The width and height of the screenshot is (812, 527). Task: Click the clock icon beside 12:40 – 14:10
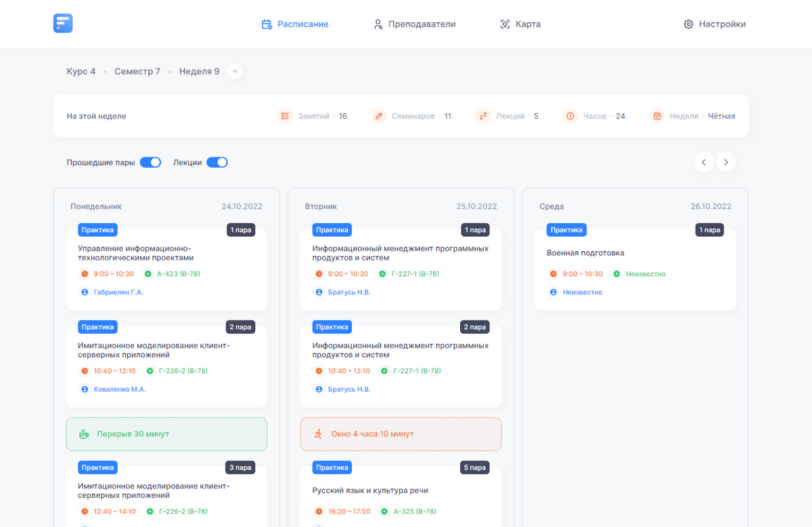[85, 511]
